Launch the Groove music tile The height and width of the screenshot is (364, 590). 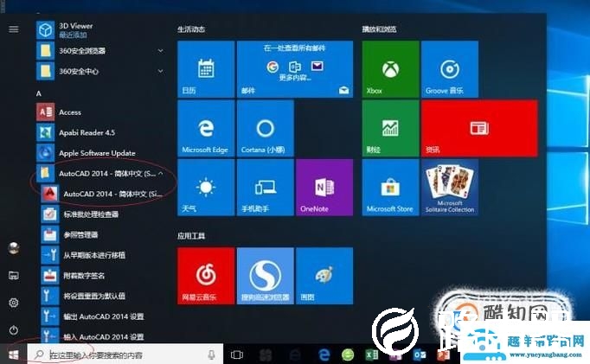[450, 69]
